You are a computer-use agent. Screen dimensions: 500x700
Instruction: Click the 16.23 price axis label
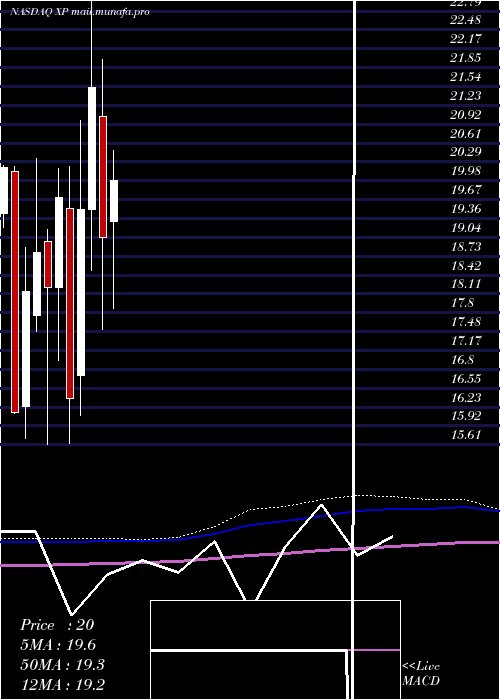click(466, 398)
